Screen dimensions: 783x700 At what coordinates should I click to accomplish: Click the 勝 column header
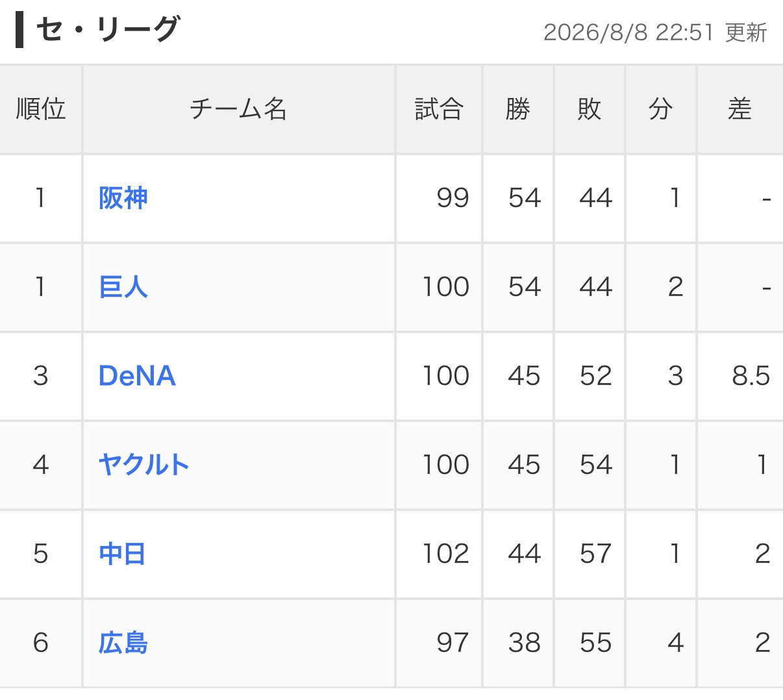pyautogui.click(x=517, y=109)
